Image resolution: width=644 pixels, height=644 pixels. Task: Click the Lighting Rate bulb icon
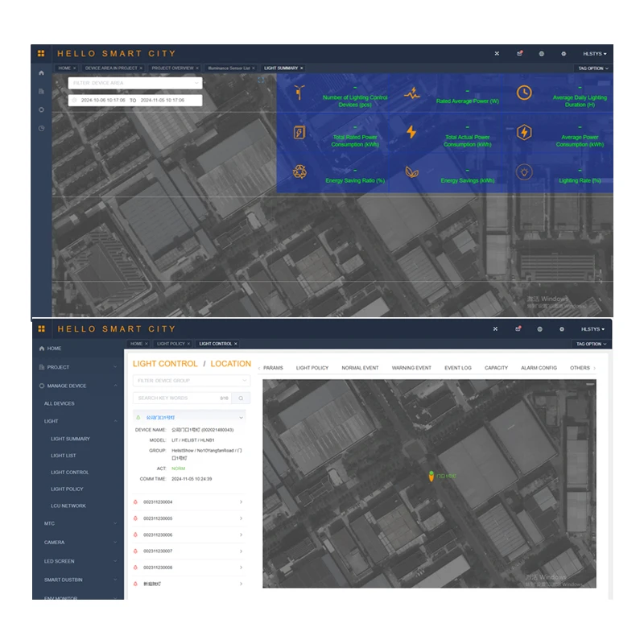coord(524,171)
